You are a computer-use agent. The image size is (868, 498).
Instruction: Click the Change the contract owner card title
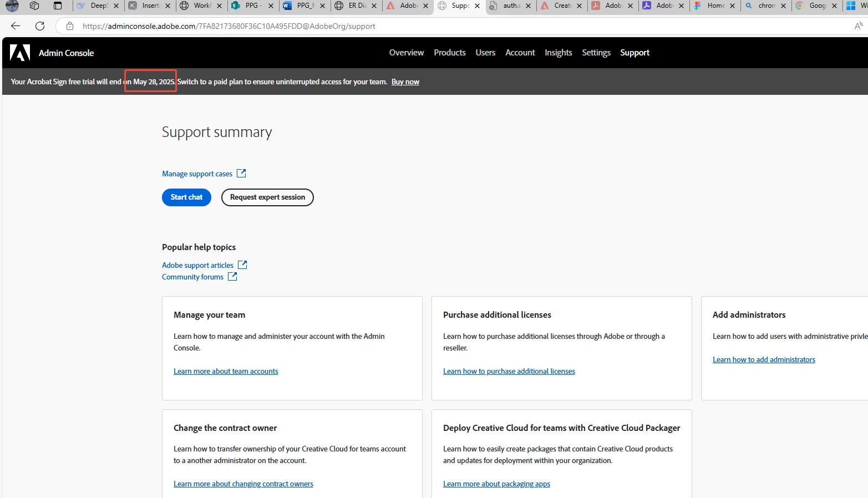pyautogui.click(x=225, y=428)
